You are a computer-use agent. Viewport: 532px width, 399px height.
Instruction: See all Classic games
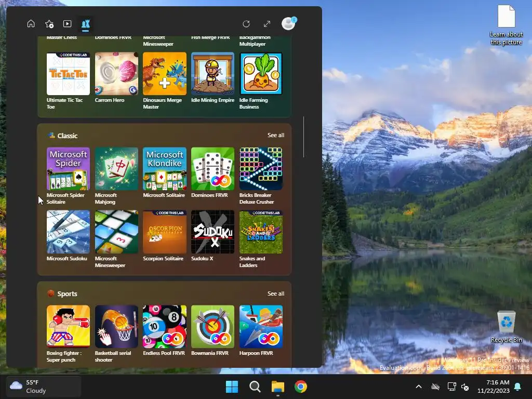pyautogui.click(x=276, y=135)
